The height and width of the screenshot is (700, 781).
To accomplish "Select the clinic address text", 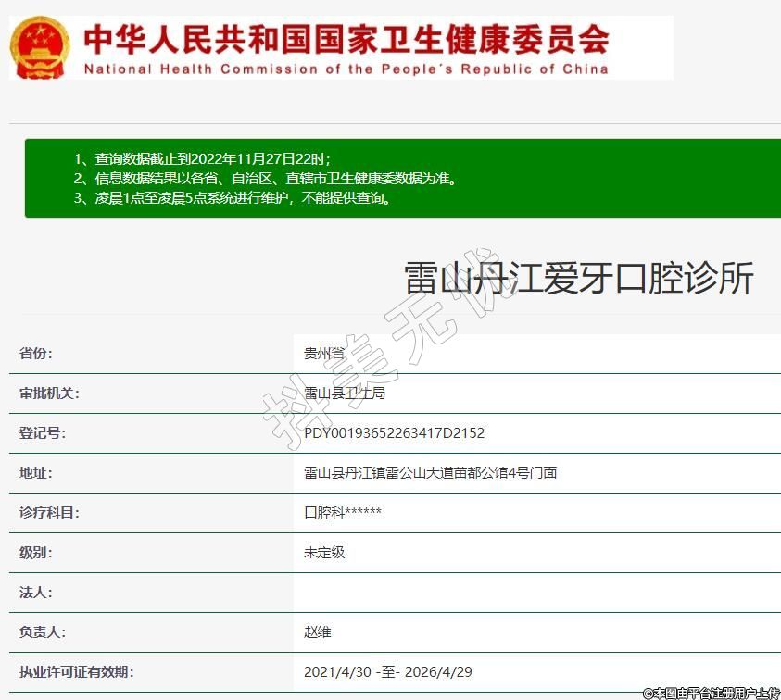I will [x=430, y=473].
